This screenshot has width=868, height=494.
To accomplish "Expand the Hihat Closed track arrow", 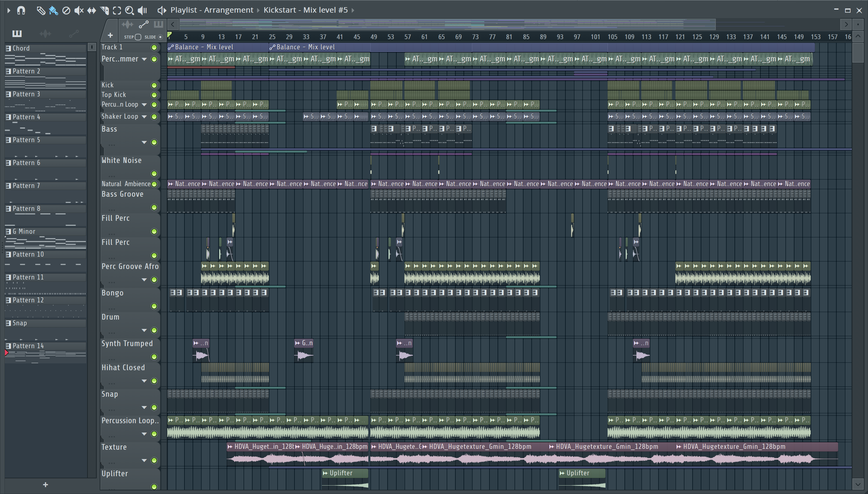I will point(144,381).
